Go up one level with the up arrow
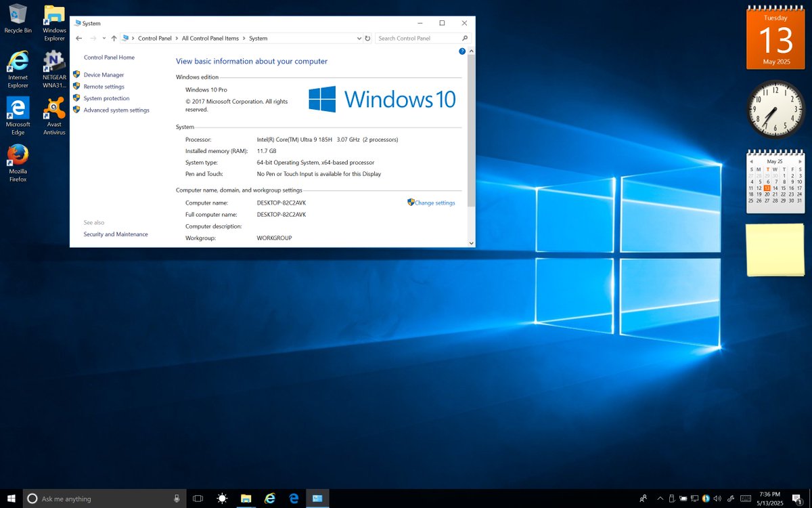The image size is (812, 508). pos(114,39)
